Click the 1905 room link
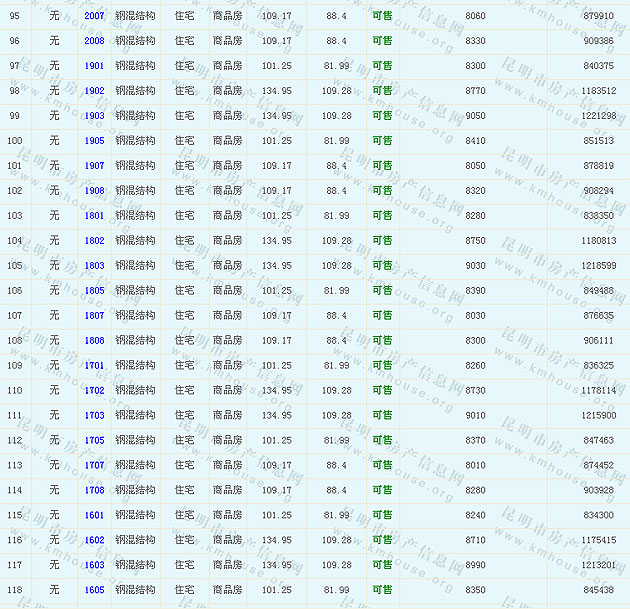The width and height of the screenshot is (630, 609). click(94, 141)
